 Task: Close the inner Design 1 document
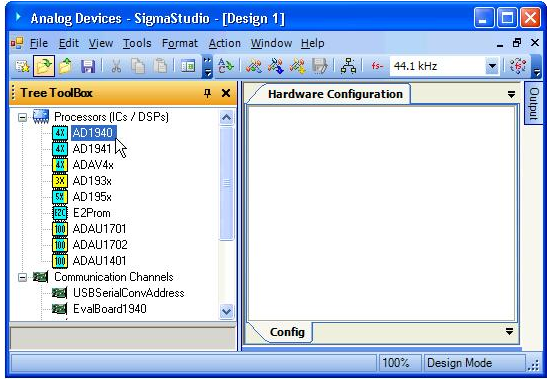tap(535, 43)
